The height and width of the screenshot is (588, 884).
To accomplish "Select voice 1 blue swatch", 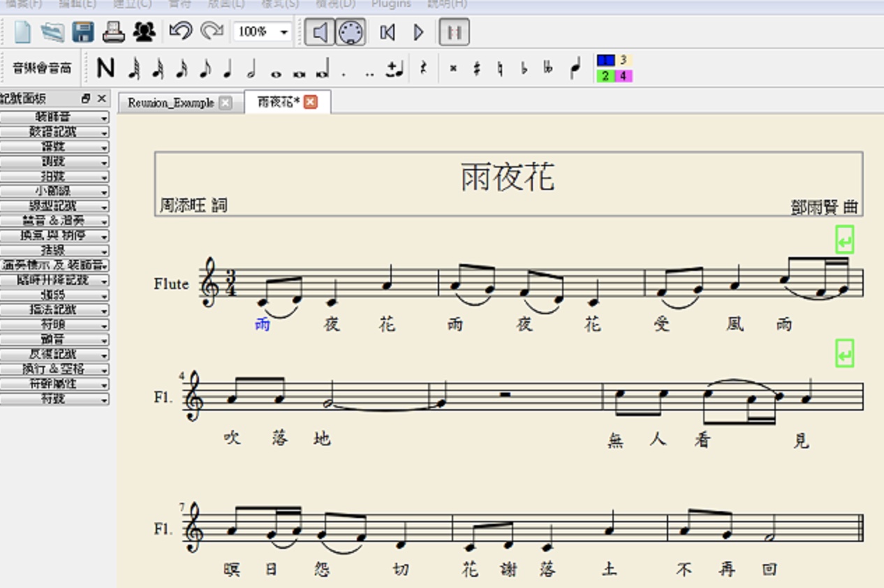I will coord(605,61).
